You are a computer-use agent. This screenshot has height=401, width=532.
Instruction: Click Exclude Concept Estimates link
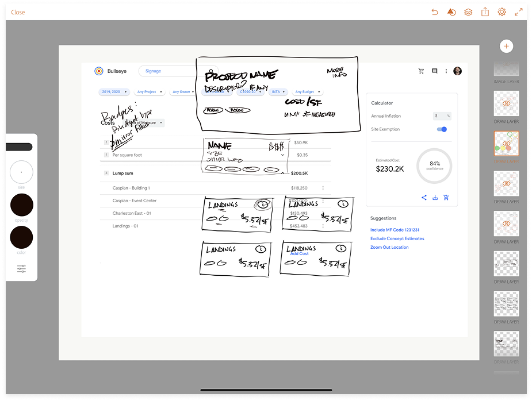(397, 238)
